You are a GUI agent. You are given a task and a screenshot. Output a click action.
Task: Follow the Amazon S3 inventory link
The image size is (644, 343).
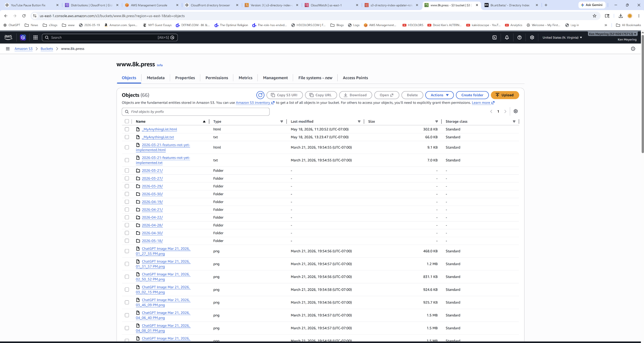pyautogui.click(x=255, y=103)
